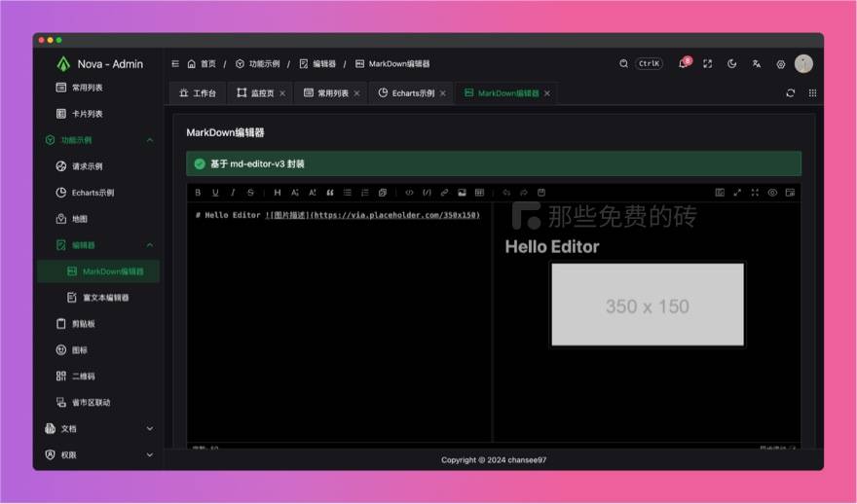Open Echarts示例 in the sidebar
857x504 pixels.
click(x=99, y=193)
